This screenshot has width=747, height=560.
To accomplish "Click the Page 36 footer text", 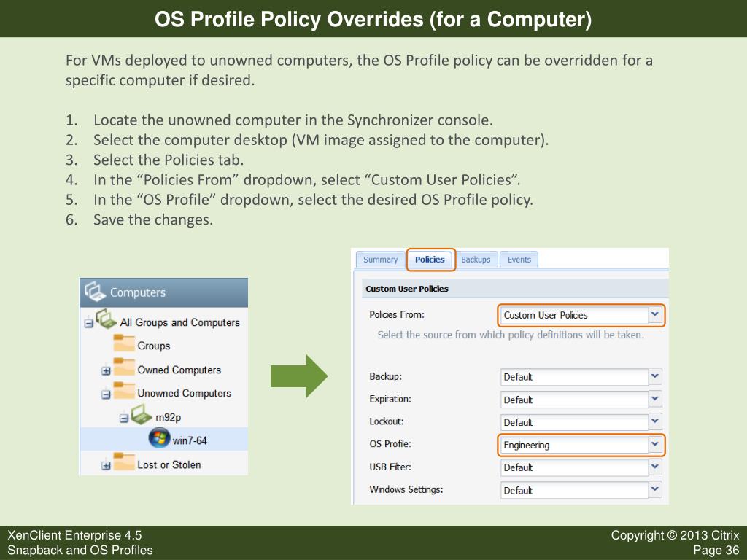I will point(716,550).
